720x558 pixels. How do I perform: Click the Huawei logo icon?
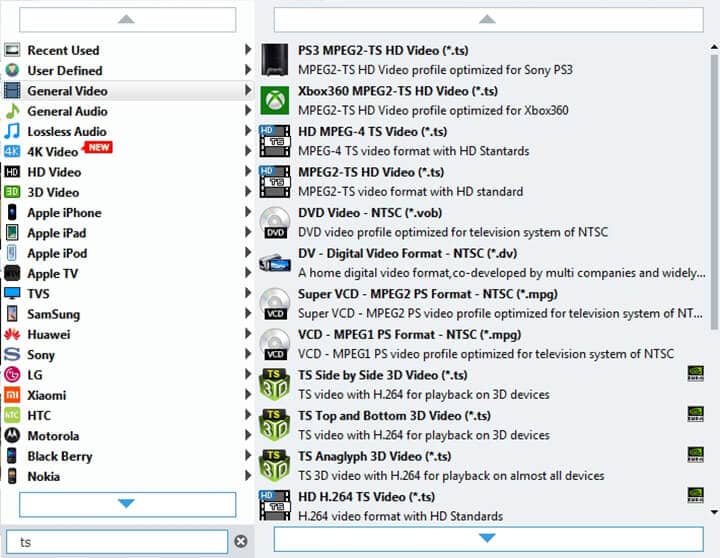tap(12, 334)
